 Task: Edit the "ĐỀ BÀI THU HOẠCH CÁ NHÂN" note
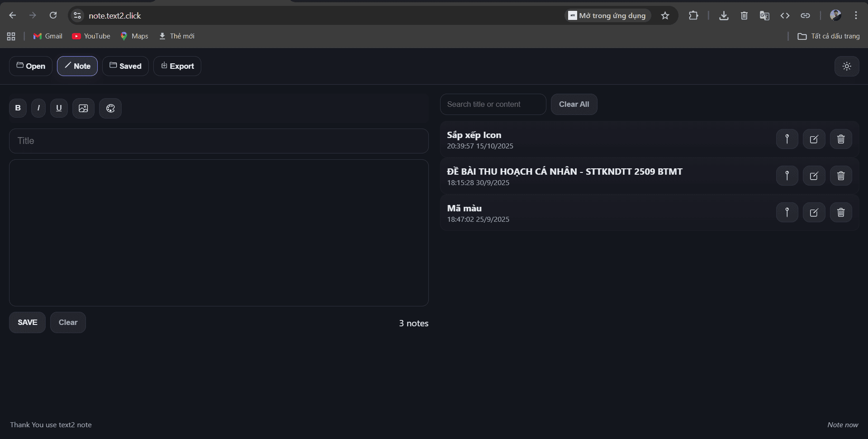(814, 176)
